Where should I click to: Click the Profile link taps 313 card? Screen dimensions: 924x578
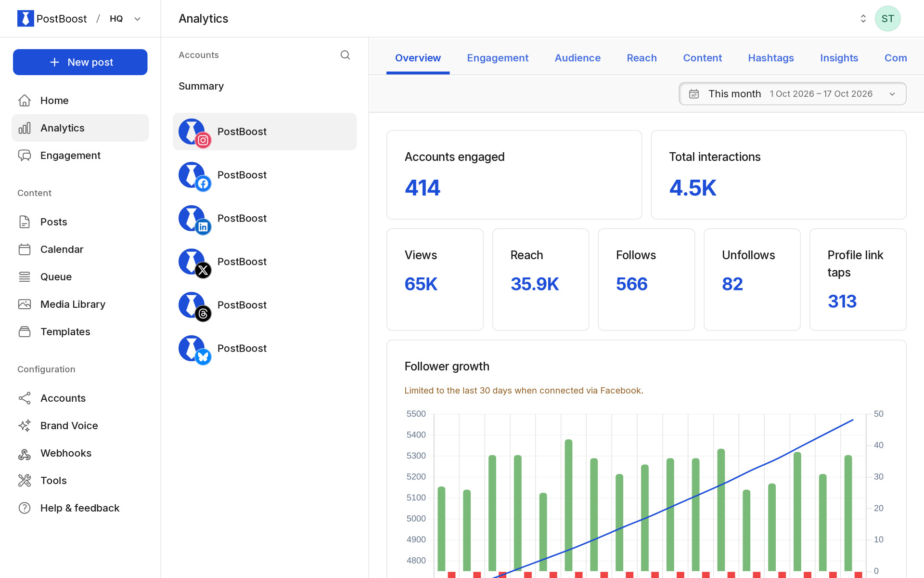[858, 279]
